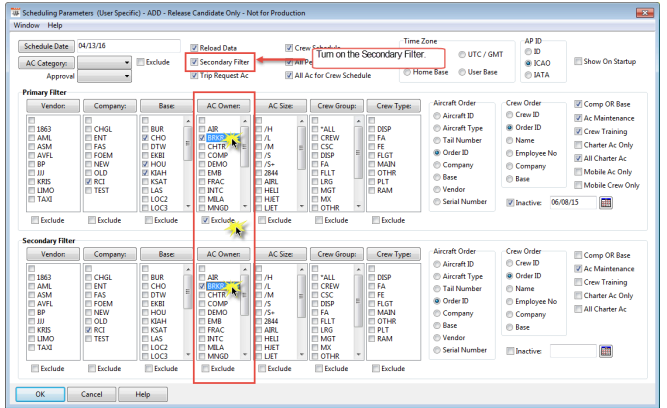Click up arrow of Secondary Crew Group scrollbar
Viewport: 667px width, 408px height.
[x=359, y=270]
